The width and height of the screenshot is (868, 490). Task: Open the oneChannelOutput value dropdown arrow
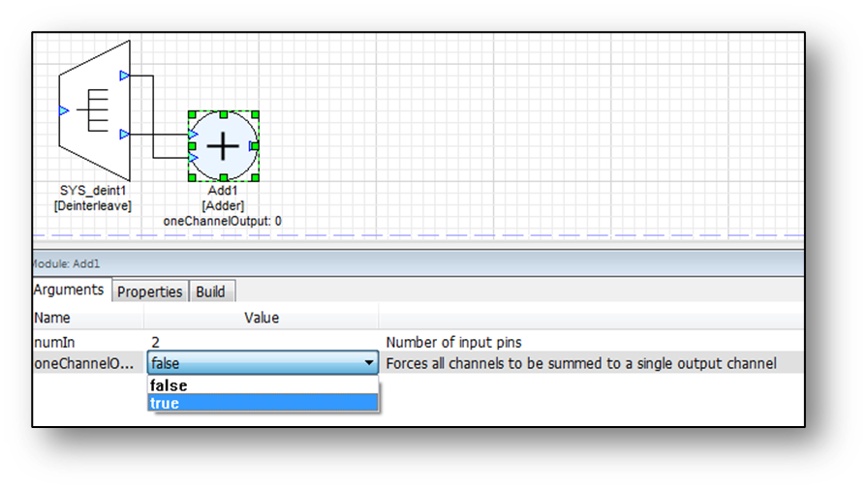(369, 364)
